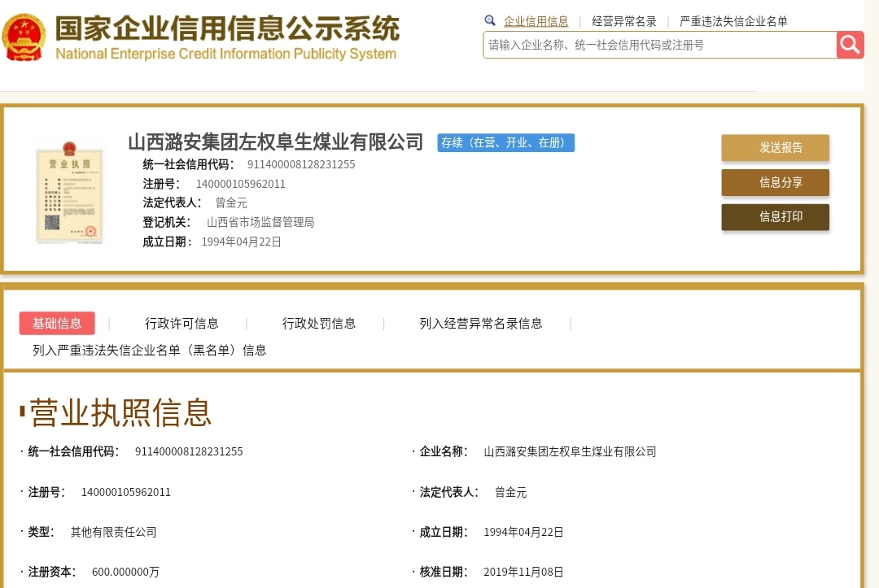Click the 信息打印 button
The image size is (879, 588).
(776, 216)
